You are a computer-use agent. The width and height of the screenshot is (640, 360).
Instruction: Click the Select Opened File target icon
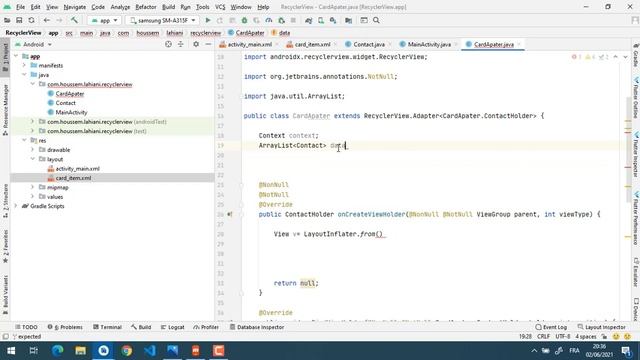(168, 44)
